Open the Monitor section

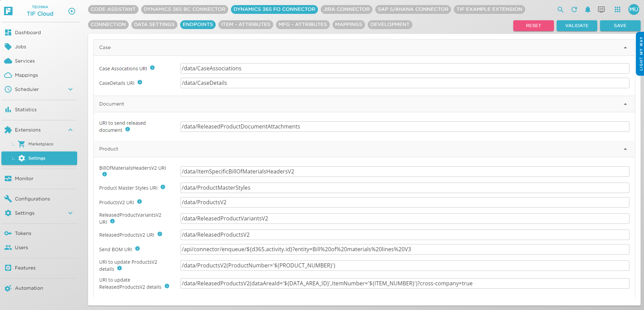click(24, 178)
